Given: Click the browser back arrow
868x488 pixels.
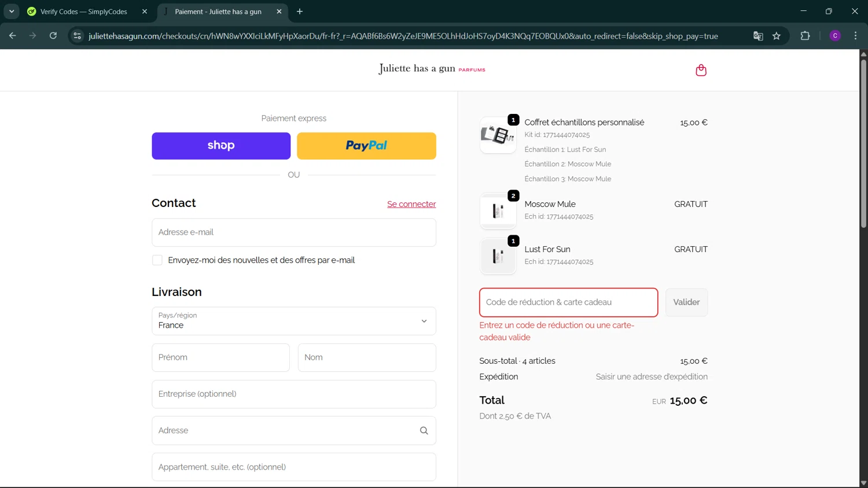Looking at the screenshot, I should [12, 36].
